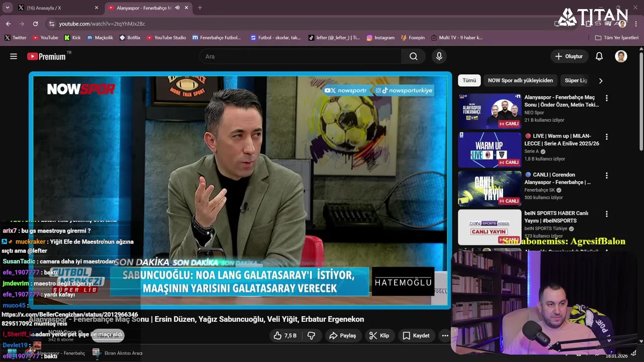The width and height of the screenshot is (644, 362).
Task: Open the Foxepin bookmark
Action: [413, 38]
